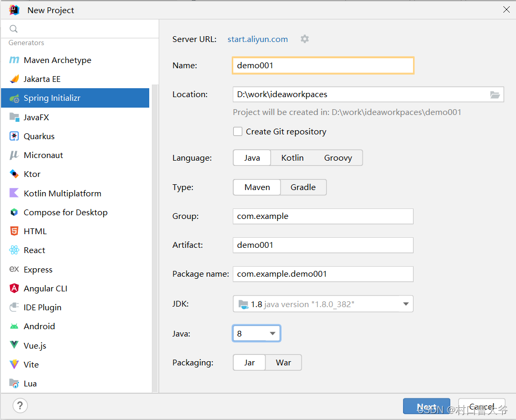Click the Angular CLI icon

tap(14, 288)
